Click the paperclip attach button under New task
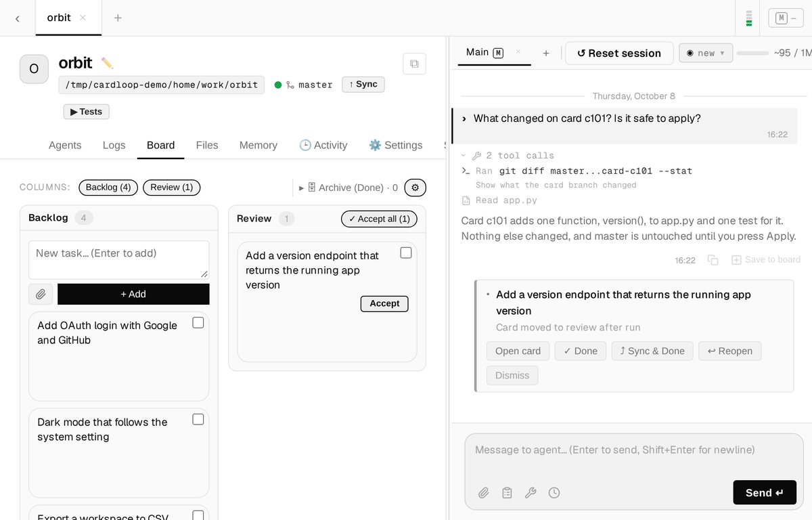The image size is (812, 520). click(x=41, y=294)
